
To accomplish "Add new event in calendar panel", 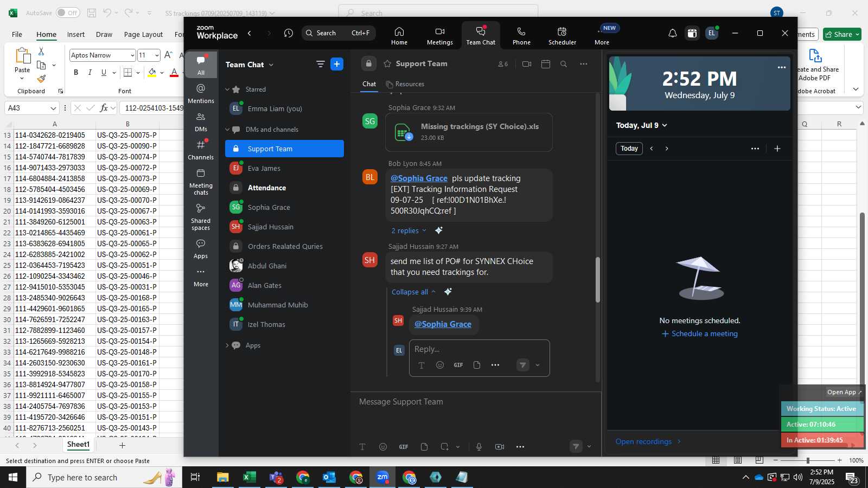I will tap(777, 149).
